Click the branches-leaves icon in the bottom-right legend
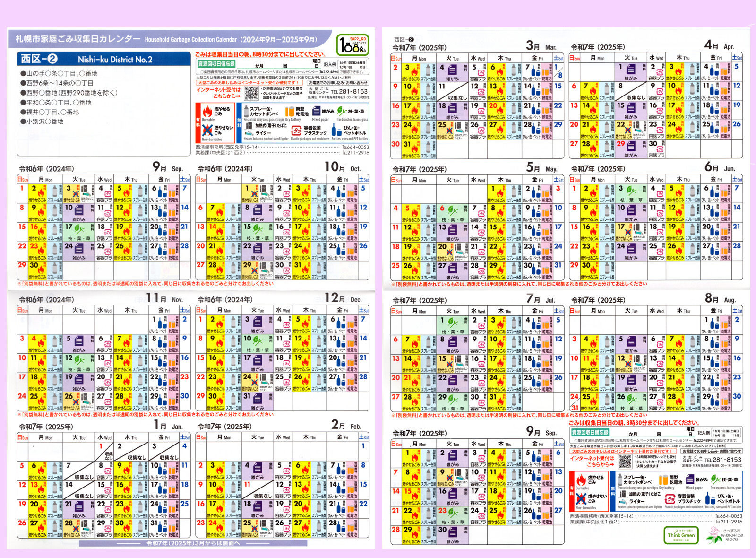 [x=715, y=479]
